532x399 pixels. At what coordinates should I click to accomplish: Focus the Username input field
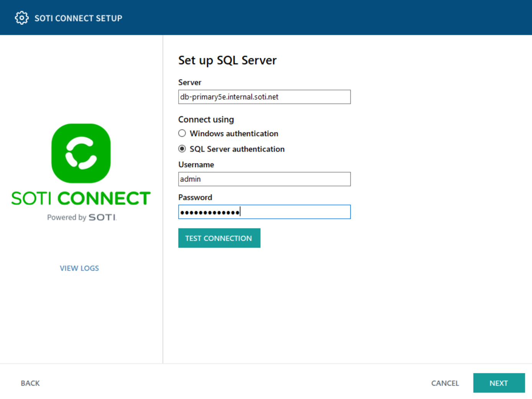coord(264,179)
